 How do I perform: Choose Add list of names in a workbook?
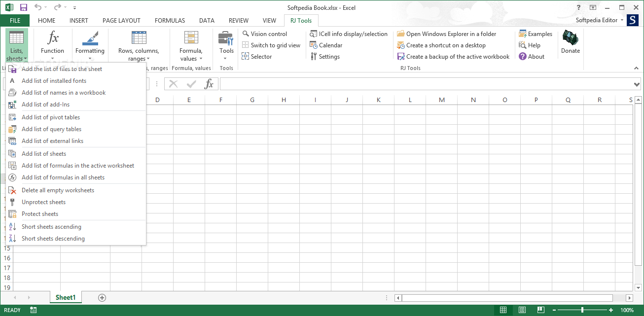pos(76,93)
